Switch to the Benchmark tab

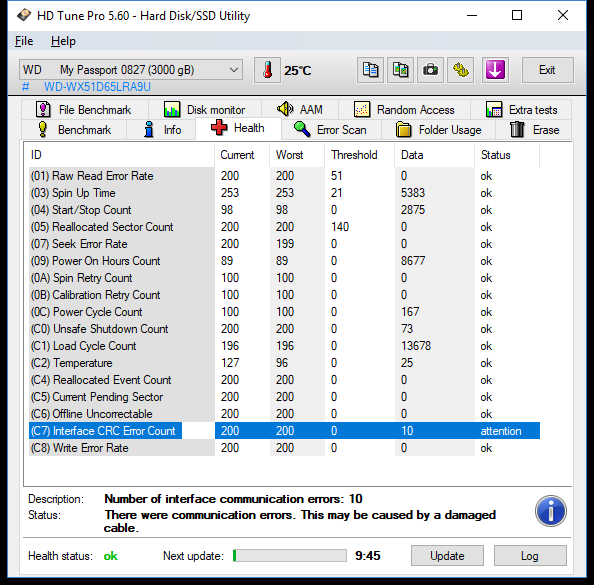[74, 130]
